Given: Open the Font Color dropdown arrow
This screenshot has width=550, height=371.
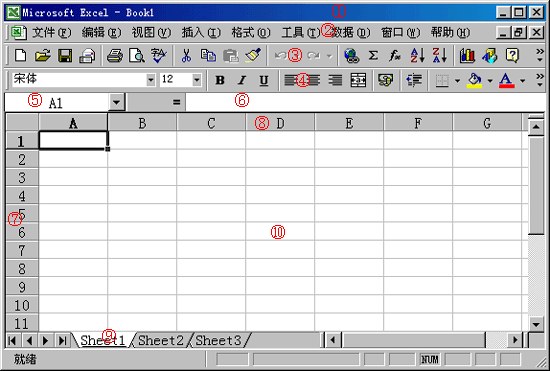Looking at the screenshot, I should pyautogui.click(x=523, y=81).
